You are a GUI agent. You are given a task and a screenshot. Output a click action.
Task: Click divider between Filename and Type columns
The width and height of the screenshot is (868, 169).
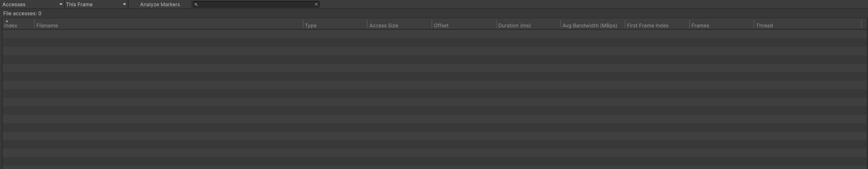click(303, 24)
